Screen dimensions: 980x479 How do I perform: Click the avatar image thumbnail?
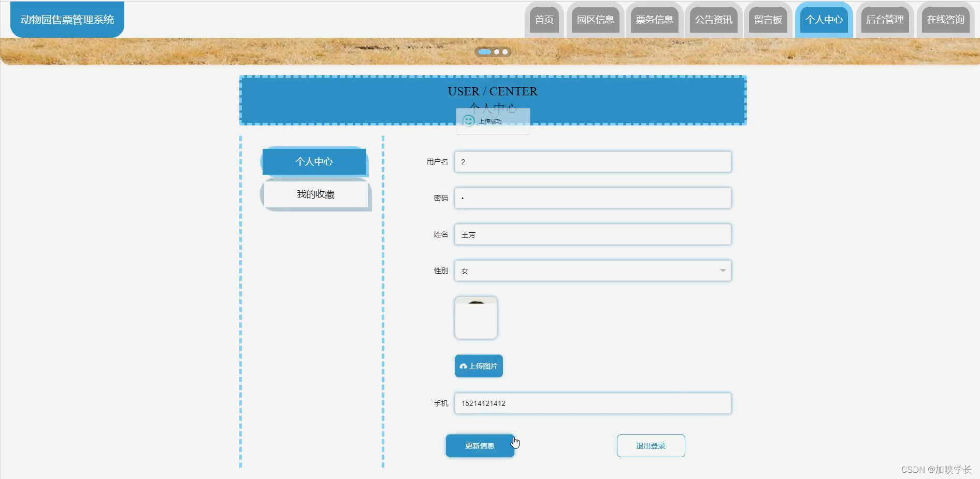(475, 317)
